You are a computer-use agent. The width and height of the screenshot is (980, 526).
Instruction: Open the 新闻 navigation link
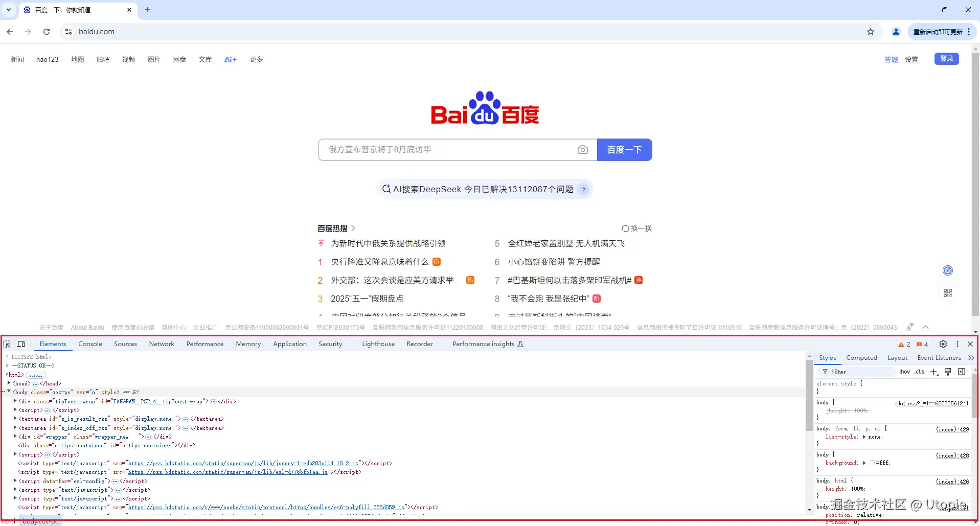pos(17,60)
